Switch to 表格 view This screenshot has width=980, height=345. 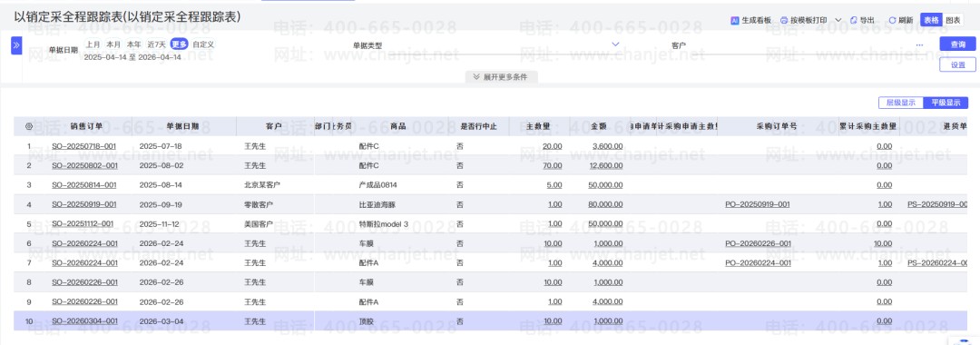(931, 20)
